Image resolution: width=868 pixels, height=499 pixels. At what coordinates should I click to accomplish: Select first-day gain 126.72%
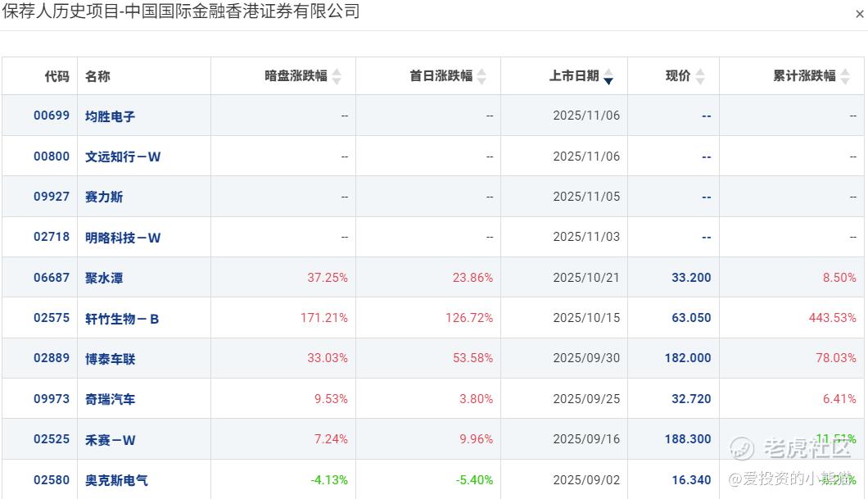tap(469, 317)
